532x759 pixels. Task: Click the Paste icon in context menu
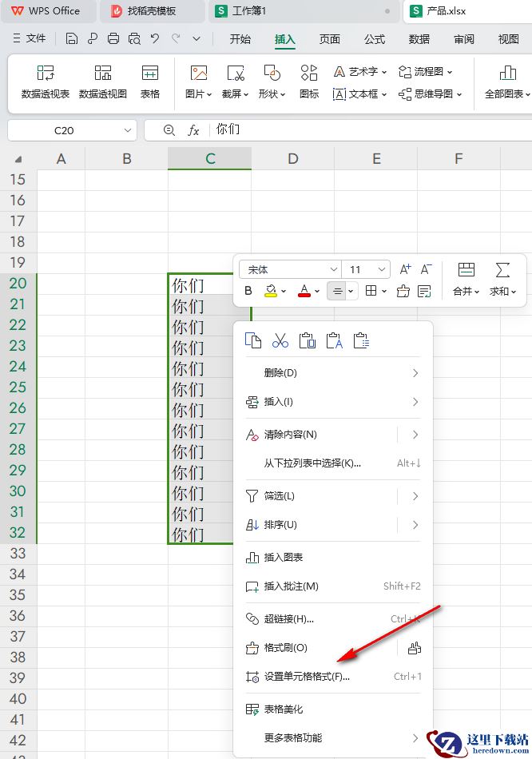pos(308,340)
